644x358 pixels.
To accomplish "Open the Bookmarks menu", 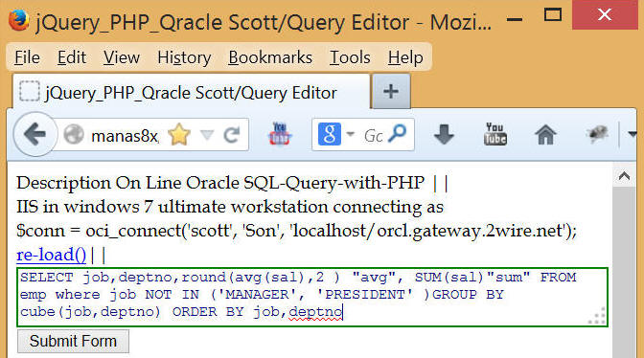I will coord(270,57).
